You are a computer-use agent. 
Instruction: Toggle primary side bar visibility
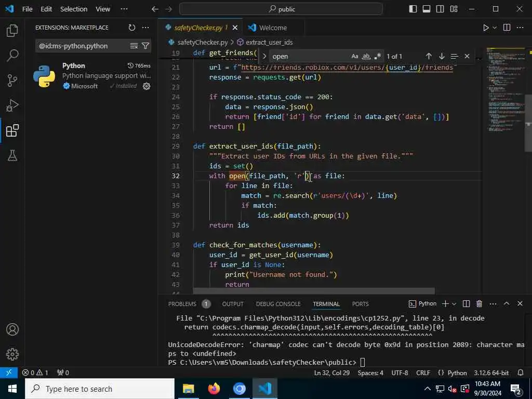[413, 9]
